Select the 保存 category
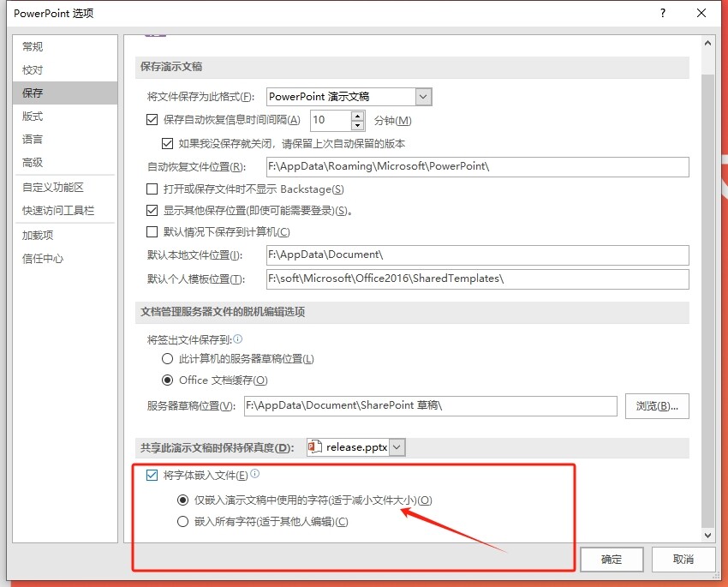 pos(65,93)
